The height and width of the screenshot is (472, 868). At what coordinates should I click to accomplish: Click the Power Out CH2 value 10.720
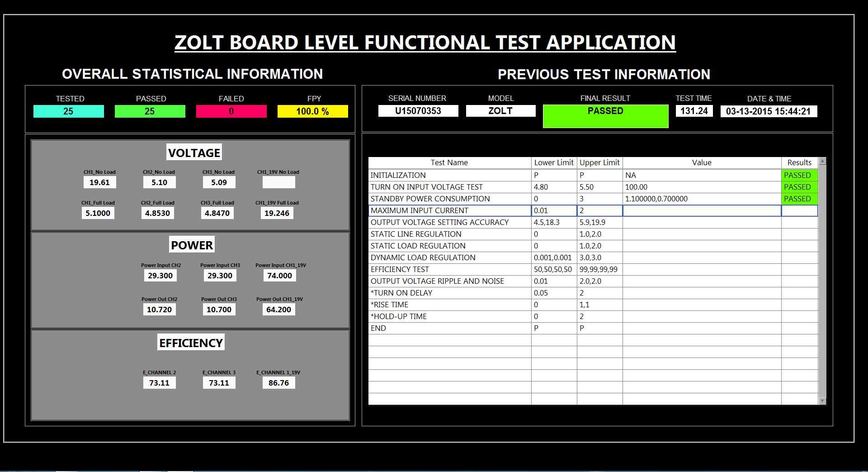coord(160,310)
